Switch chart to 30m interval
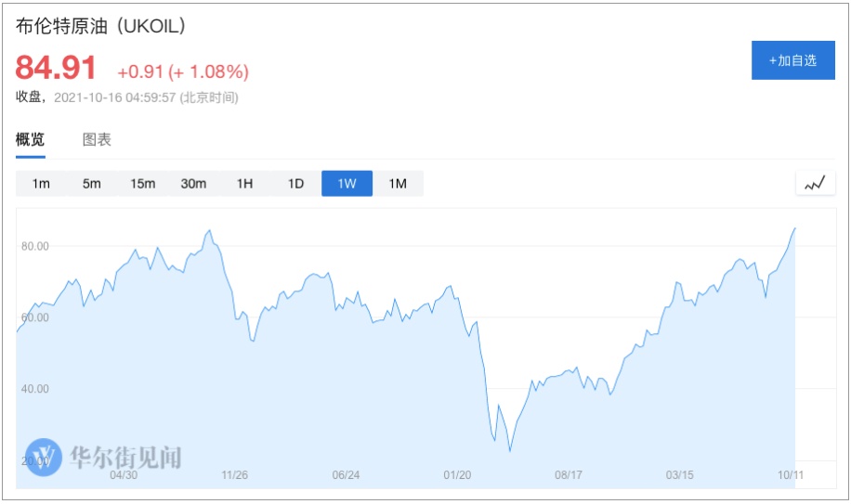 click(x=193, y=184)
